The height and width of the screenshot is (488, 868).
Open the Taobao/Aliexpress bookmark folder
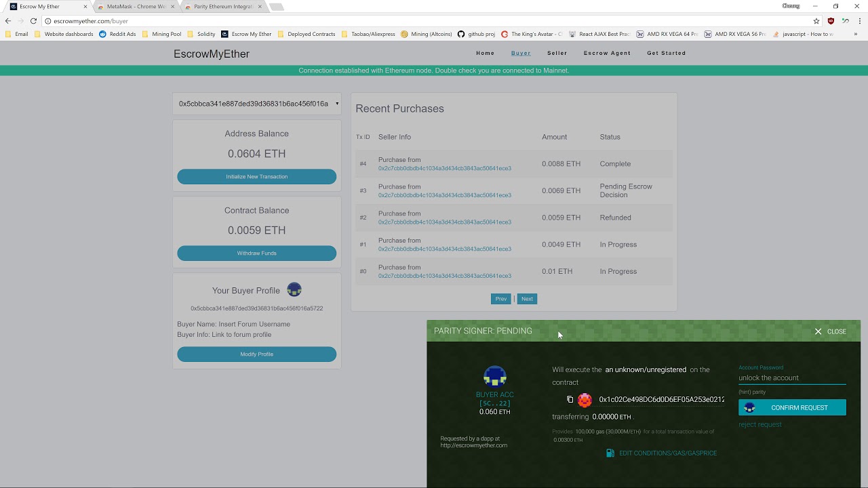pyautogui.click(x=368, y=34)
